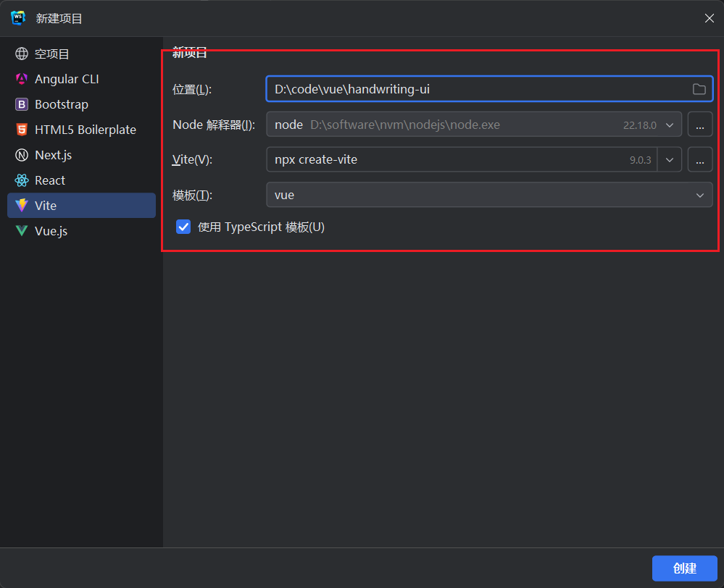This screenshot has width=724, height=588.
Task: Click the HTML5 Boilerplate shield icon
Action: click(x=22, y=130)
